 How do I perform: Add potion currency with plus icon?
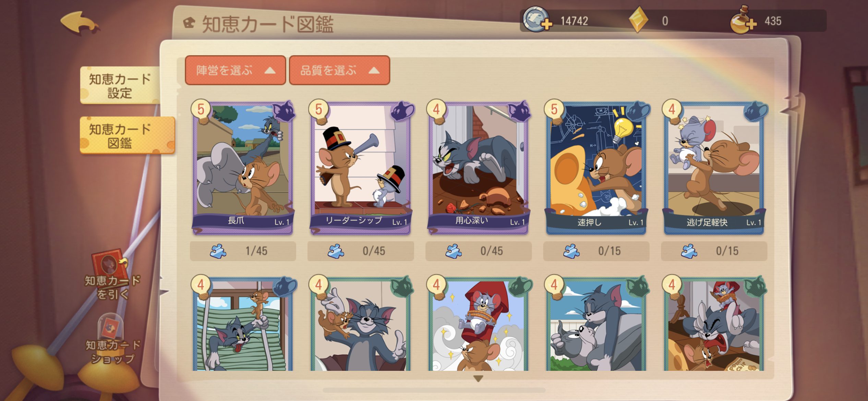click(743, 20)
